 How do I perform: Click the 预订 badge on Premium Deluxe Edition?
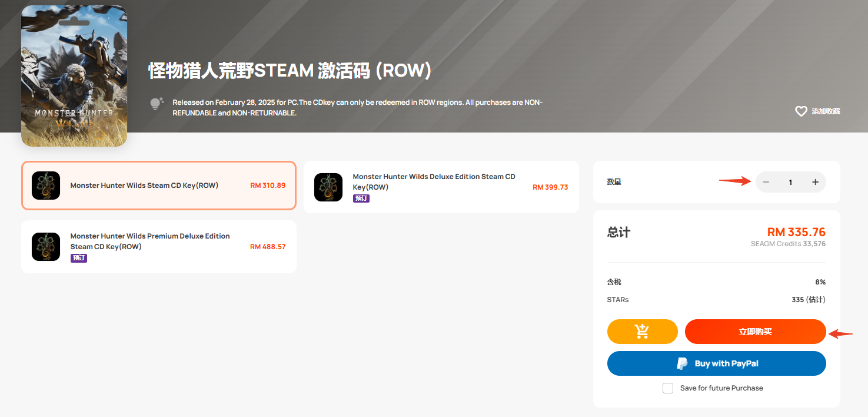(79, 258)
